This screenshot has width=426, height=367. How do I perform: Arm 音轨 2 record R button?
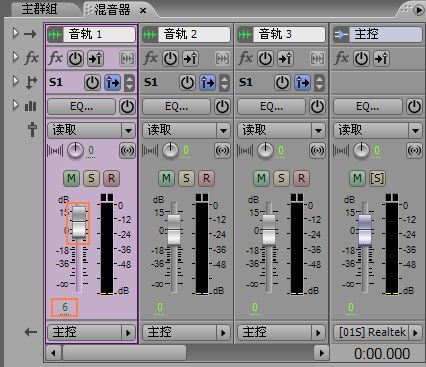coord(206,178)
